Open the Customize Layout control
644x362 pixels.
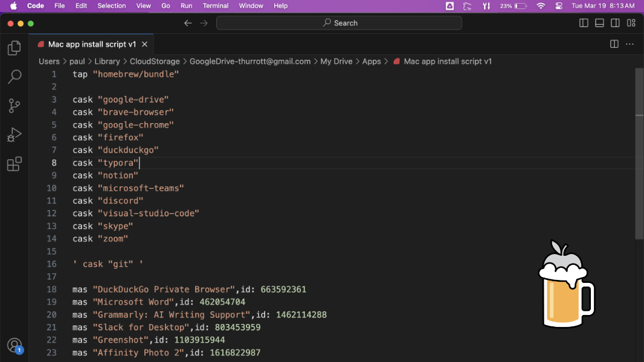click(631, 22)
